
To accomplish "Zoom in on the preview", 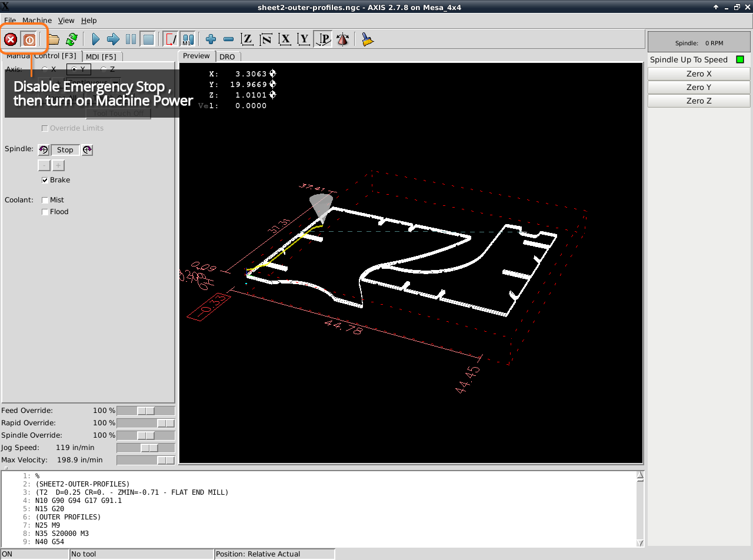I will click(x=211, y=39).
